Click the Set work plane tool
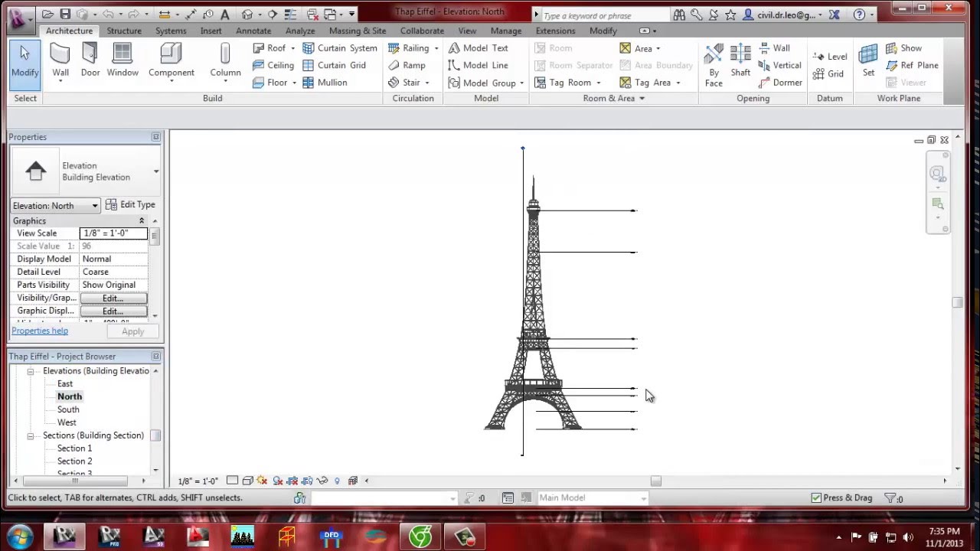This screenshot has width=980, height=551. pos(868,61)
